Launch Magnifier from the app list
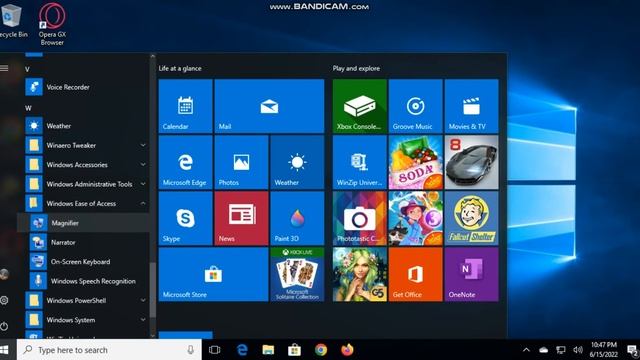Screen dimensions: 640x360 tap(83, 223)
